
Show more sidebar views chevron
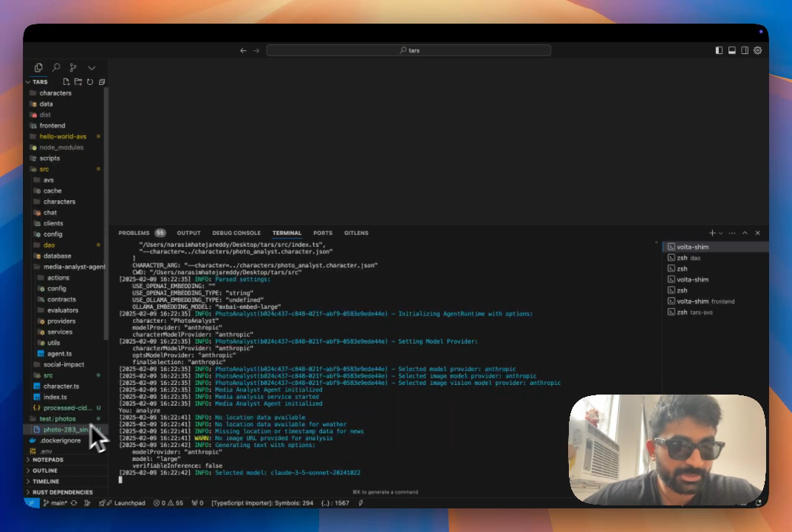(92, 68)
